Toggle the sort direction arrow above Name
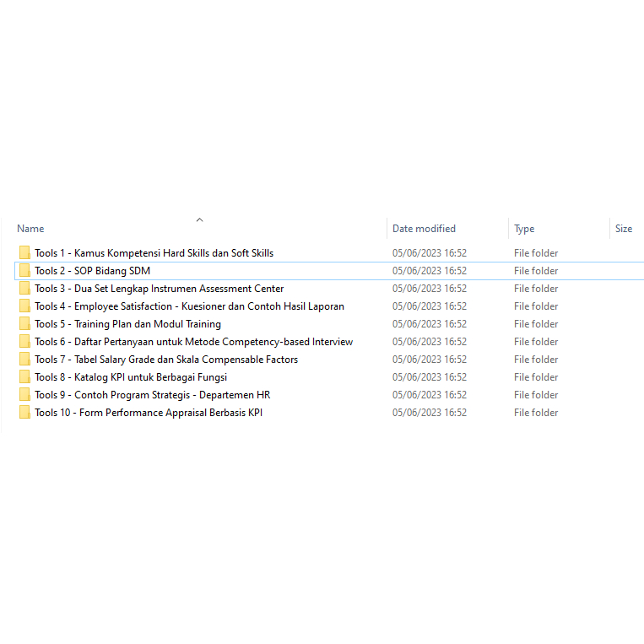Screen dimensions: 644x644 click(199, 219)
